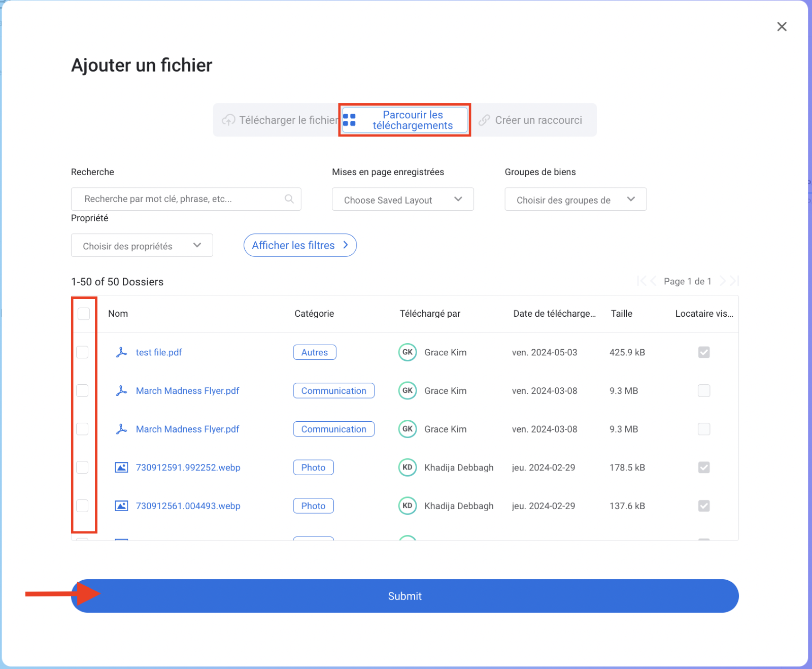Show filters with Afficher les filtres
The width and height of the screenshot is (812, 669).
(300, 246)
